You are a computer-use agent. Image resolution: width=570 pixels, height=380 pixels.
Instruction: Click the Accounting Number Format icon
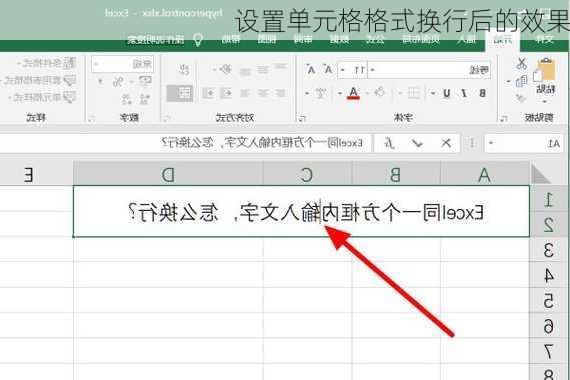145,81
